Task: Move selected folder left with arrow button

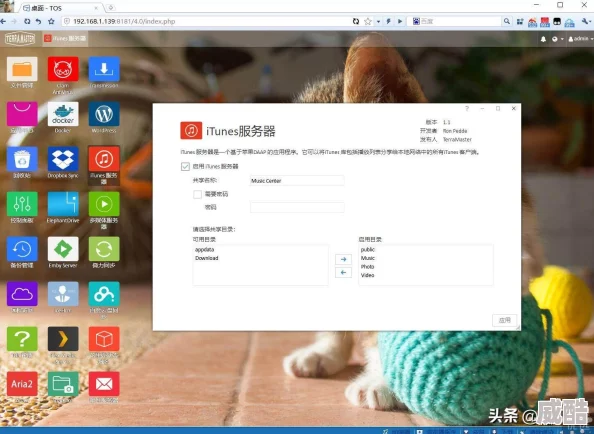Action: [x=343, y=272]
